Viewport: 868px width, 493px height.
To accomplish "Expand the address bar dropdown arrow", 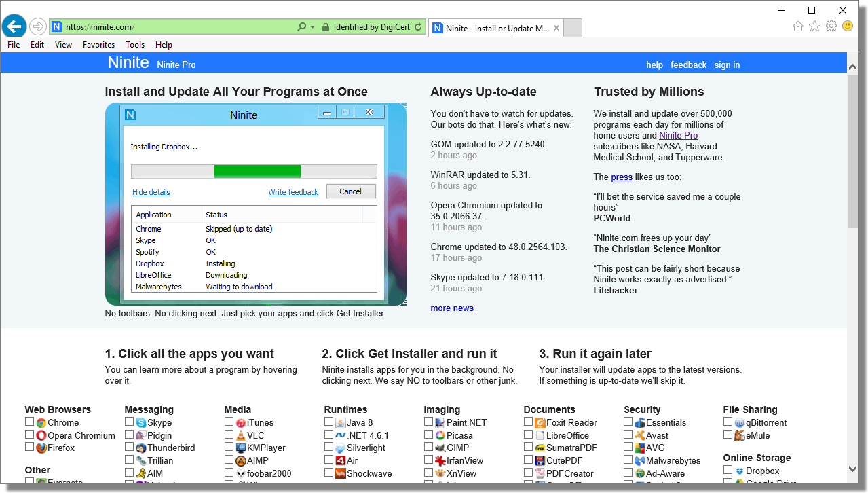I will point(313,27).
